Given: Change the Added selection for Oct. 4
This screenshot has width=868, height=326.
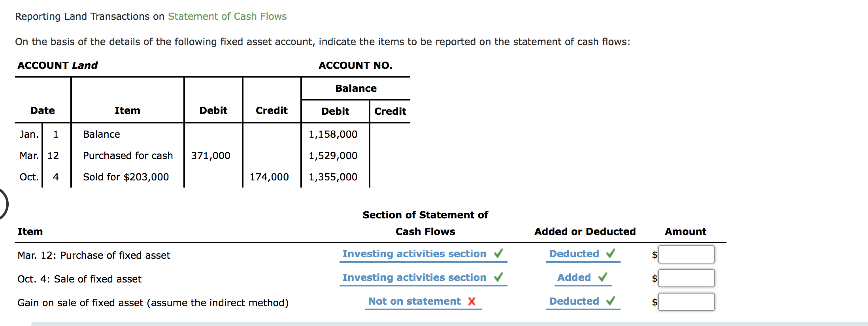Looking at the screenshot, I should (574, 277).
